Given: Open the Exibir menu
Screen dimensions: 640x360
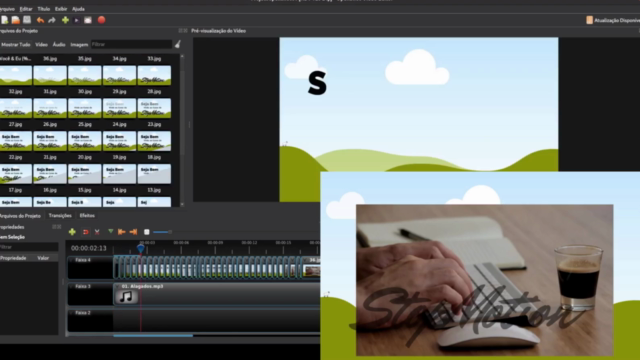Looking at the screenshot, I should point(61,9).
